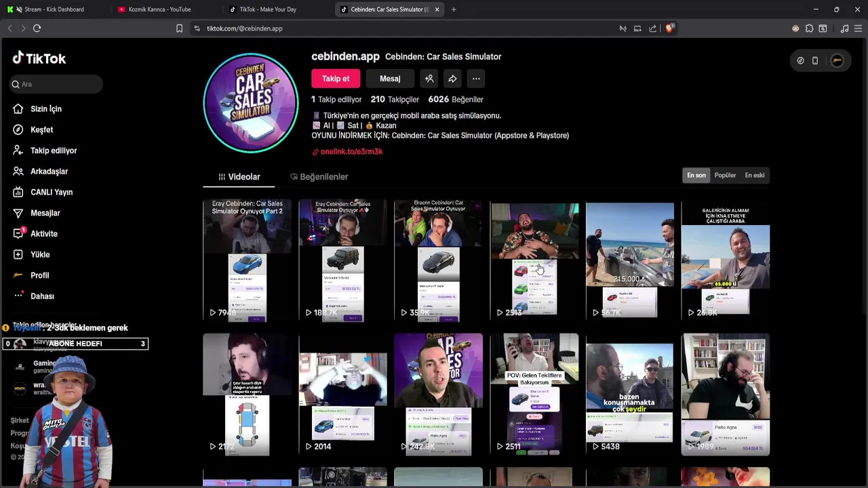Image resolution: width=868 pixels, height=488 pixels.
Task: View 210 Takipçiler followers list
Action: click(395, 100)
